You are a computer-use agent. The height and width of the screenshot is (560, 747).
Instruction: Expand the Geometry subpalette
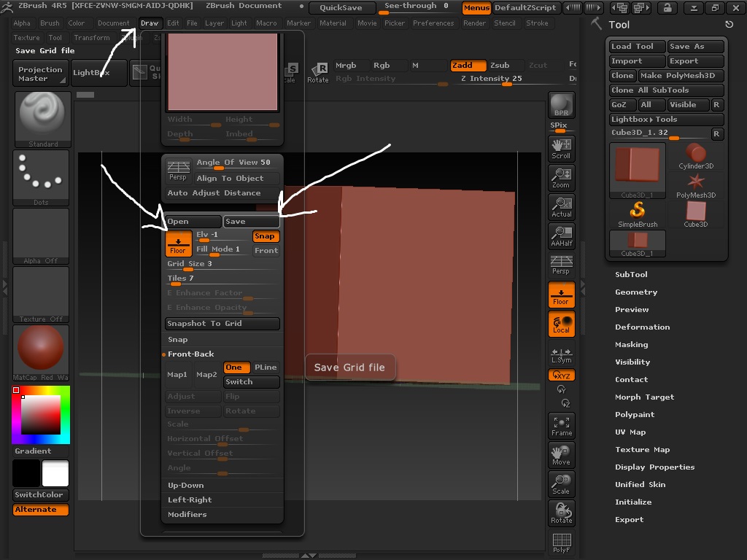click(636, 292)
